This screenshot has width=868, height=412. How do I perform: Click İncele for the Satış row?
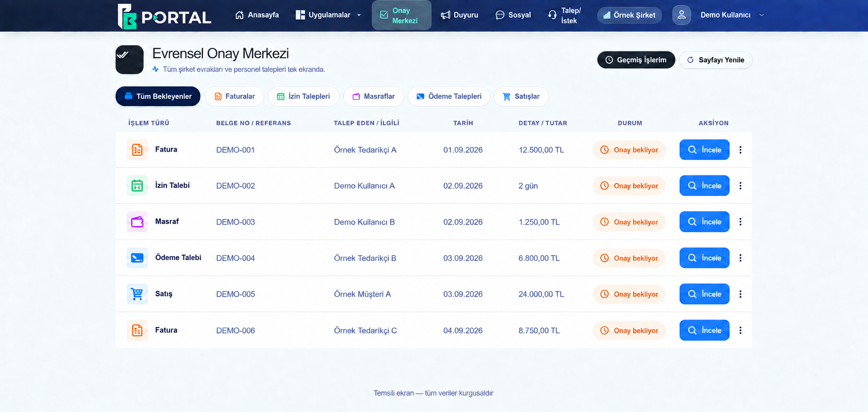[x=705, y=294]
